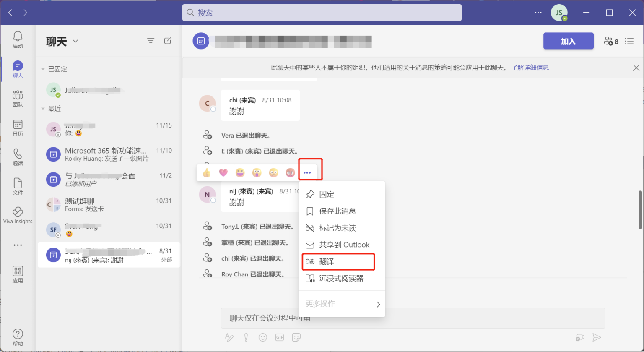Viewport: 644px width, 352px height.
Task: Open the Calendar (日历) sidebar icon
Action: point(18,128)
